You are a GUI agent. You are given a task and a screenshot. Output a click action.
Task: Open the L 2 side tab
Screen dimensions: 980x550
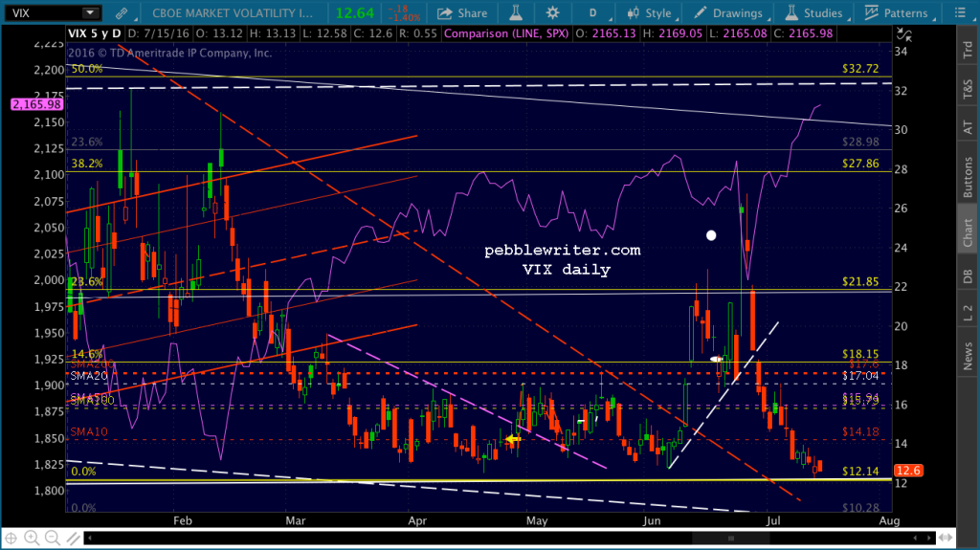(x=968, y=313)
